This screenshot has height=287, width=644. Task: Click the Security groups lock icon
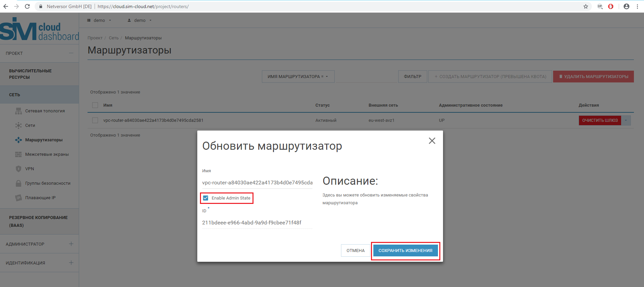pos(19,183)
